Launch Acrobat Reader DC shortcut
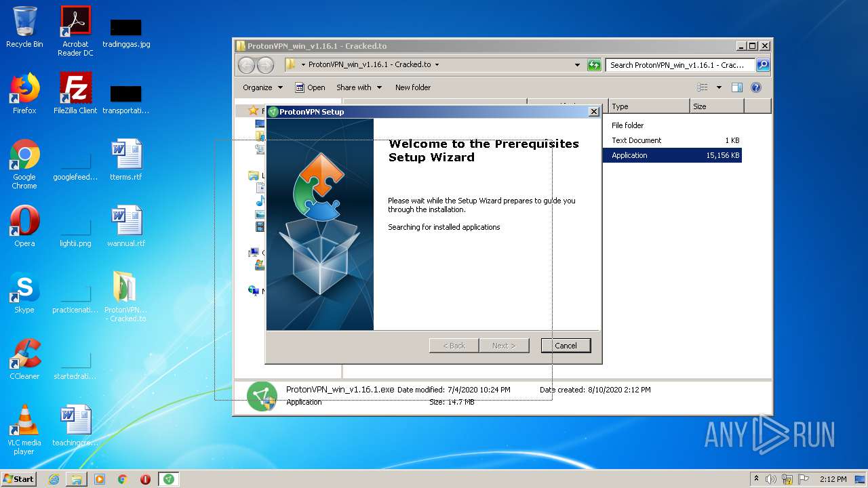The height and width of the screenshot is (488, 868). [75, 31]
